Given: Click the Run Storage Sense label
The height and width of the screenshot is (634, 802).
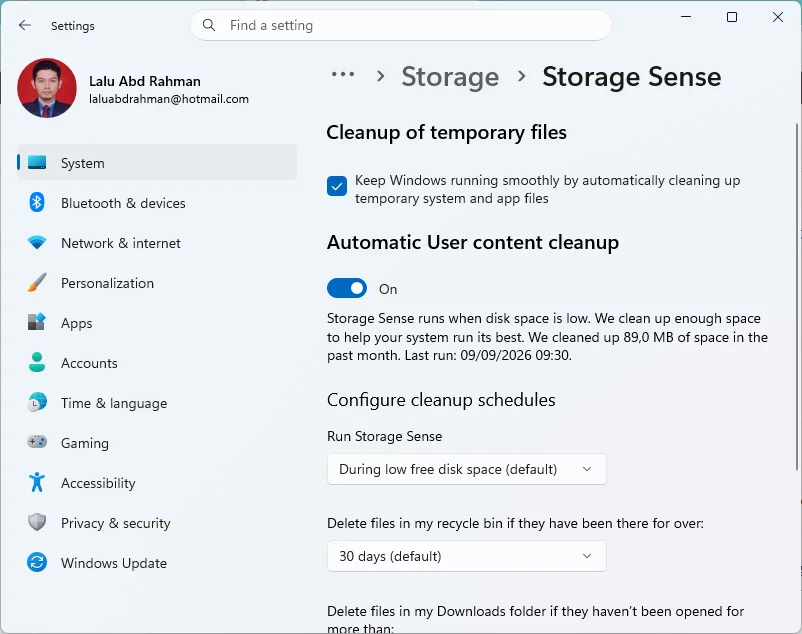Looking at the screenshot, I should click(385, 436).
